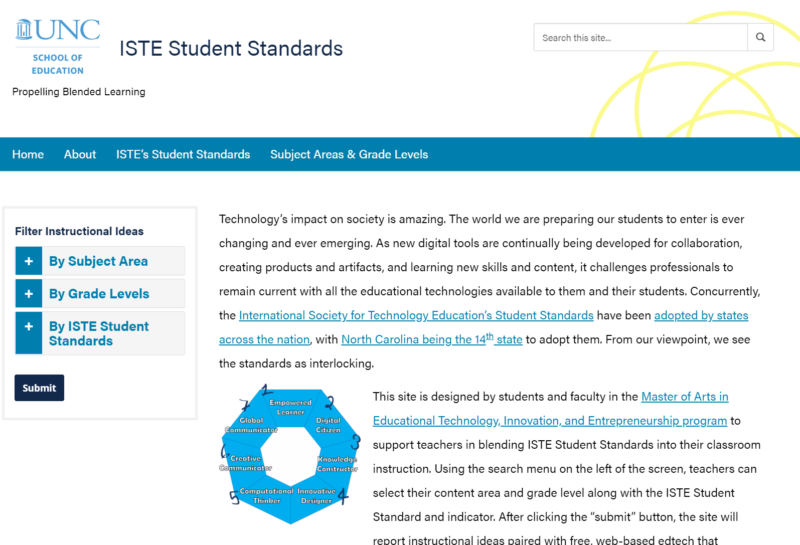Select the By Grade Levels label
This screenshot has width=800, height=545.
(x=99, y=293)
